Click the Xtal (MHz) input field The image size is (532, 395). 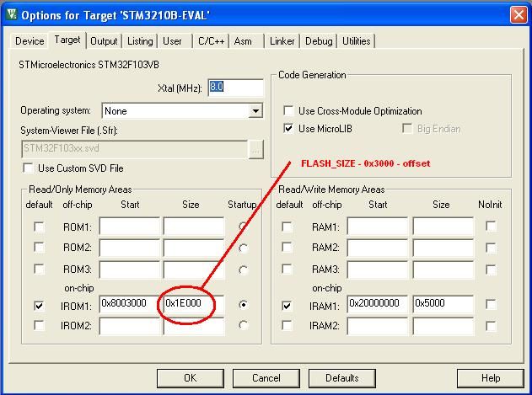tap(235, 88)
